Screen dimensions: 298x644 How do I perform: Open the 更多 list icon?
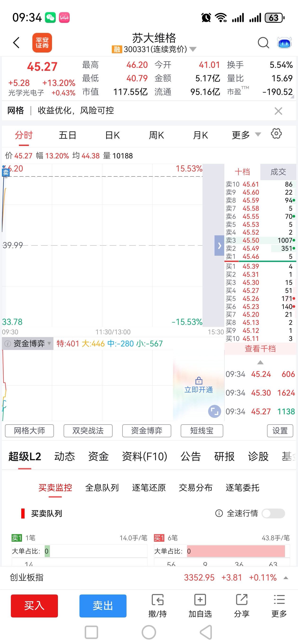click(x=279, y=600)
